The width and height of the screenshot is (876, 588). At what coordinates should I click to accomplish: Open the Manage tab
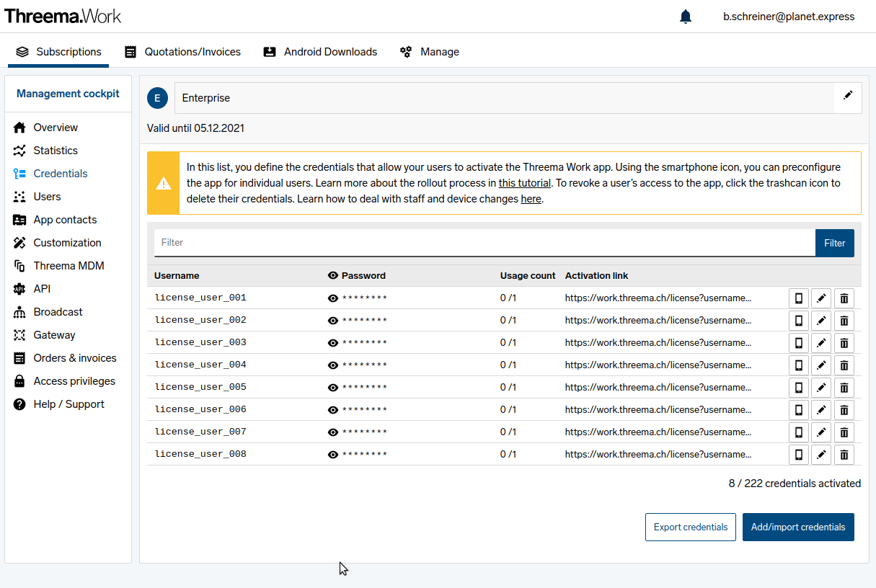[x=430, y=52]
